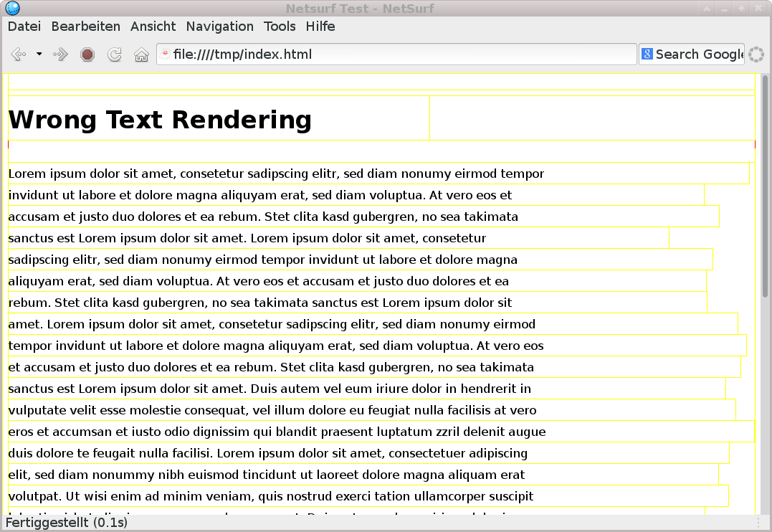Open the back history dropdown arrow
The width and height of the screenshot is (772, 532).
click(x=39, y=54)
